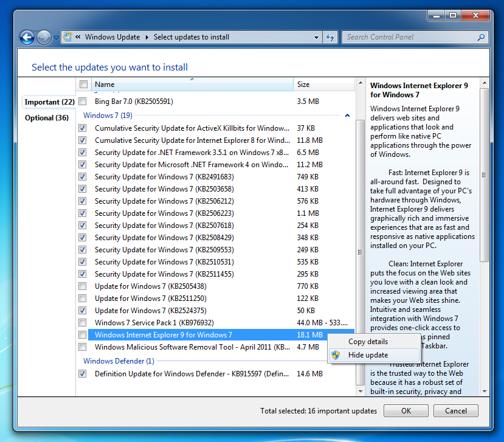The image size is (504, 442).
Task: Sort by the Size column header
Action: 323,85
